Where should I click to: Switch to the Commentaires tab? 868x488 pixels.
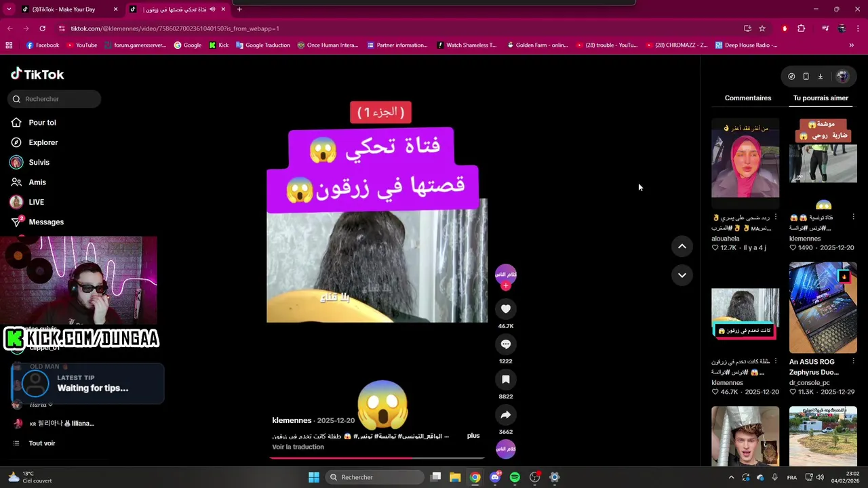[x=748, y=98]
